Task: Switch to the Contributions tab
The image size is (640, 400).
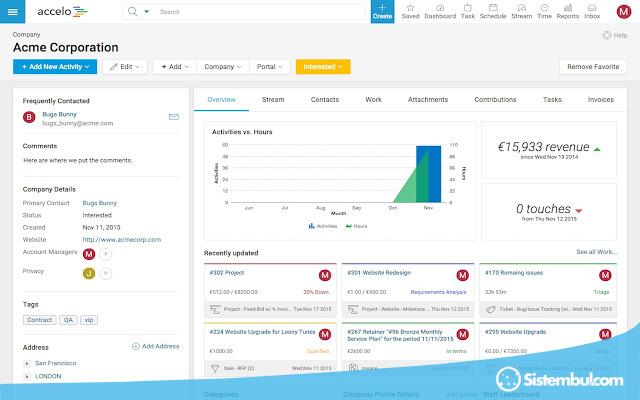Action: 495,100
